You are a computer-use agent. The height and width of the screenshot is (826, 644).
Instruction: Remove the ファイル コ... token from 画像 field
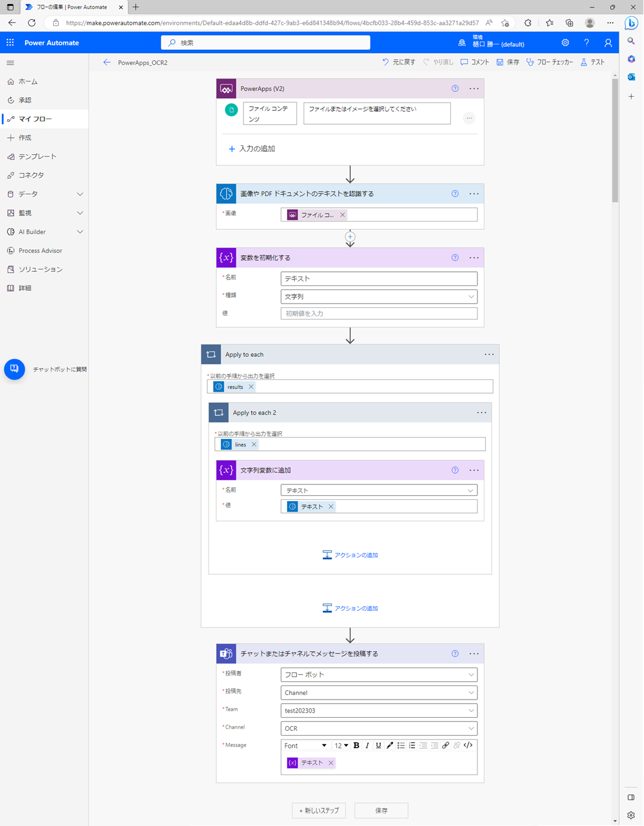pyautogui.click(x=343, y=215)
